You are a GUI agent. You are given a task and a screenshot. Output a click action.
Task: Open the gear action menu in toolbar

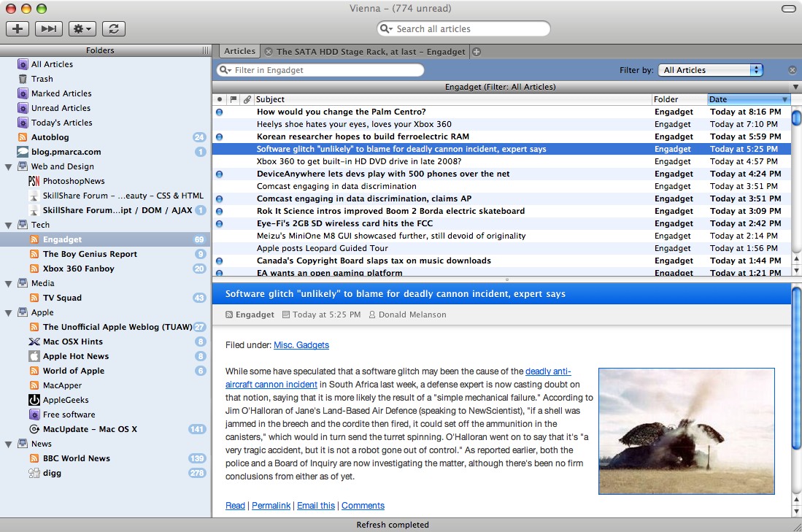(82, 28)
